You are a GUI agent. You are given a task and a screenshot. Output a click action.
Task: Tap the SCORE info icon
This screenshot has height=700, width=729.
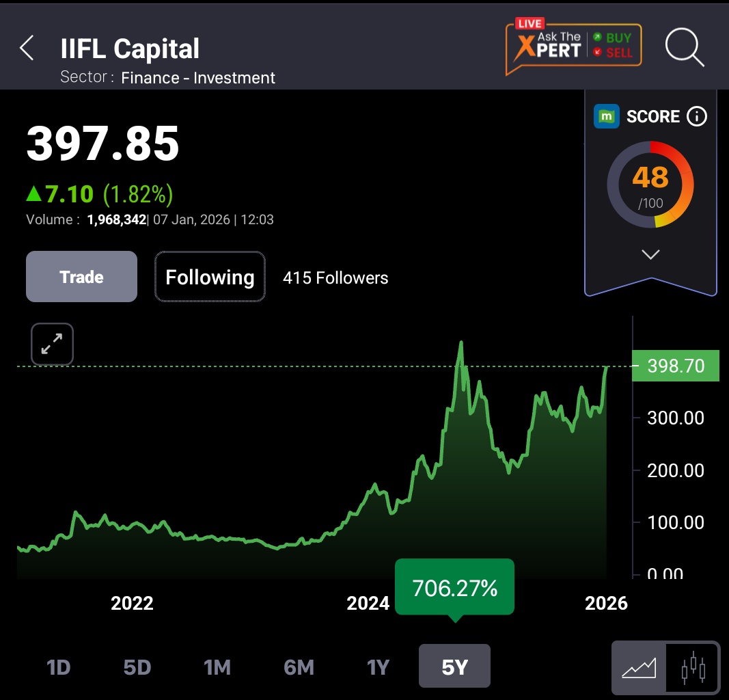pyautogui.click(x=696, y=116)
